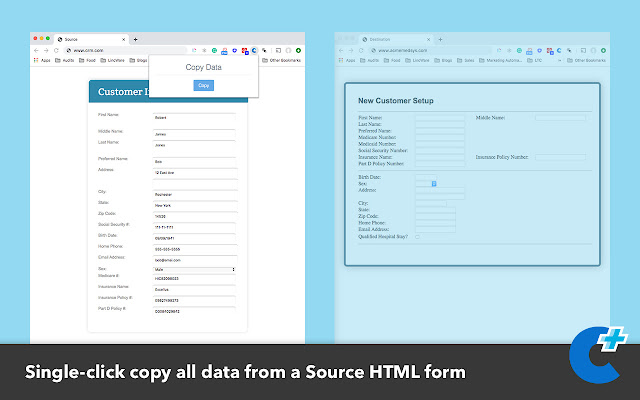
Task: Reload the Destination browser page
Action: point(363,49)
